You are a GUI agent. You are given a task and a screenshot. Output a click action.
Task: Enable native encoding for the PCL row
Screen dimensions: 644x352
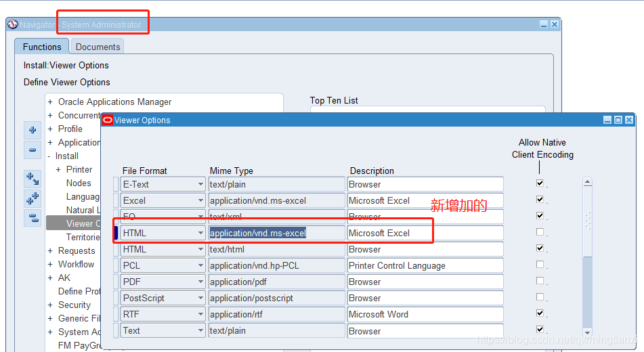point(540,265)
